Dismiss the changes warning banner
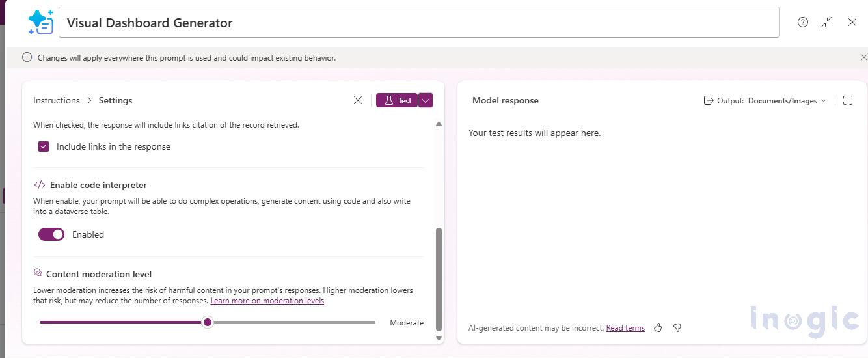The width and height of the screenshot is (868, 358). click(x=863, y=57)
